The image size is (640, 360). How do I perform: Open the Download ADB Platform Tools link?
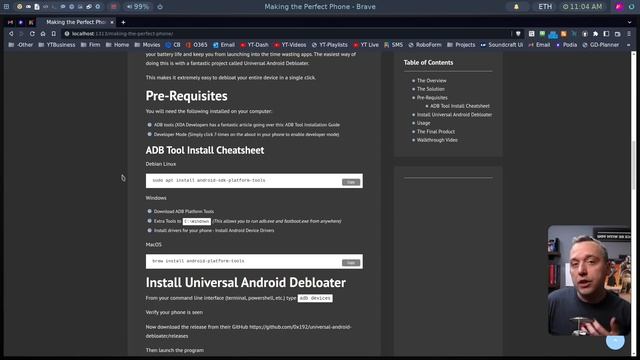point(184,211)
